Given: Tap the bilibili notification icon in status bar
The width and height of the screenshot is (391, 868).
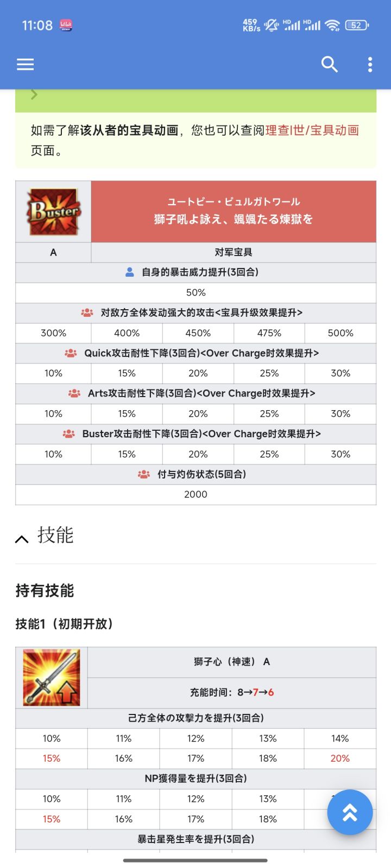Looking at the screenshot, I should pos(66,25).
